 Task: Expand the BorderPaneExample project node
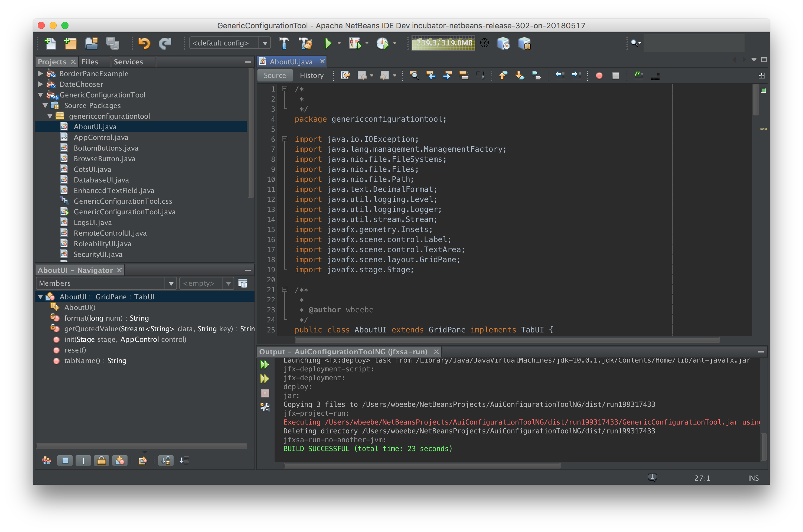[x=41, y=73]
